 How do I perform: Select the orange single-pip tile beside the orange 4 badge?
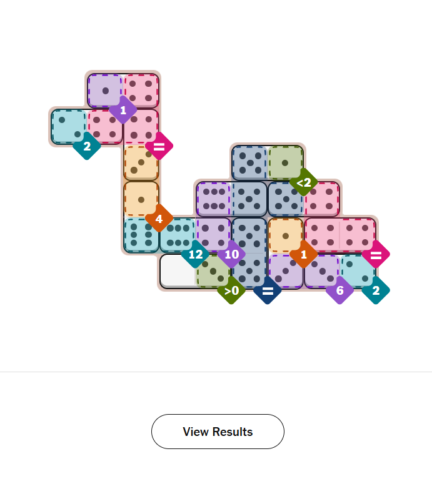[x=141, y=199]
